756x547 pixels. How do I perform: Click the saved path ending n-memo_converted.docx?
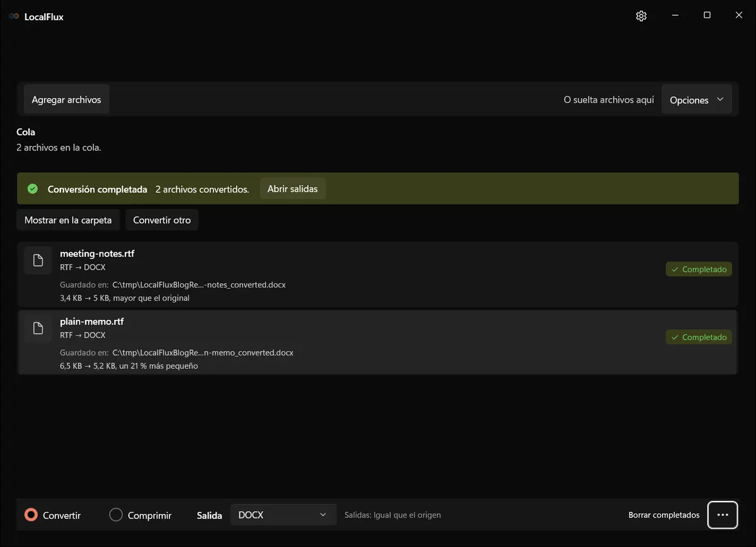click(203, 353)
